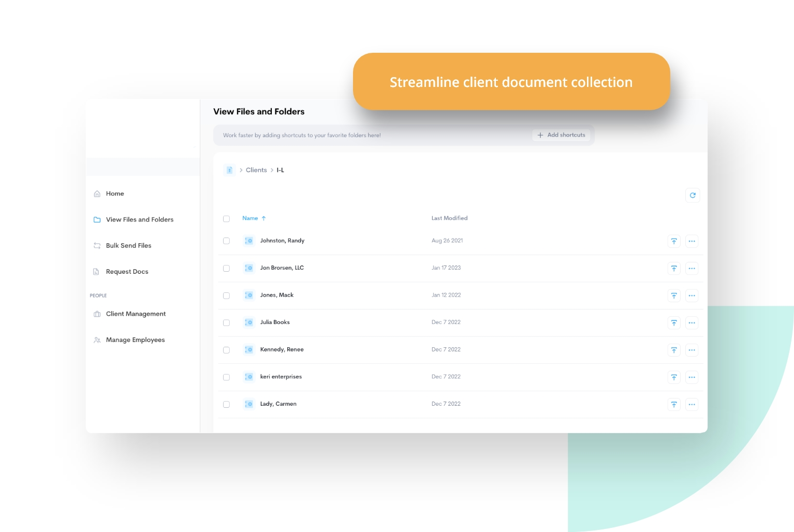
Task: Click the folder icon beside Kennedy, Renee
Action: click(249, 349)
